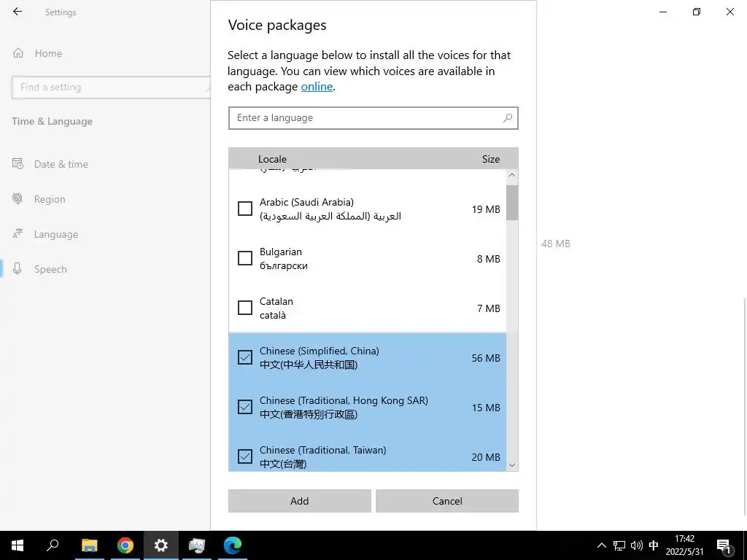Open the notification center icon
The image size is (747, 560).
point(724,545)
